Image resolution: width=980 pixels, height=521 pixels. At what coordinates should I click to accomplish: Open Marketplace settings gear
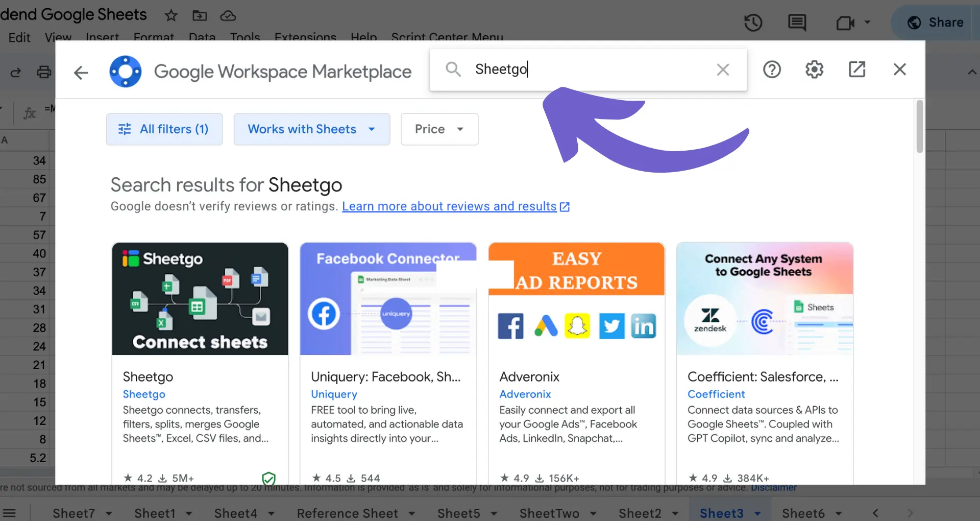[814, 69]
